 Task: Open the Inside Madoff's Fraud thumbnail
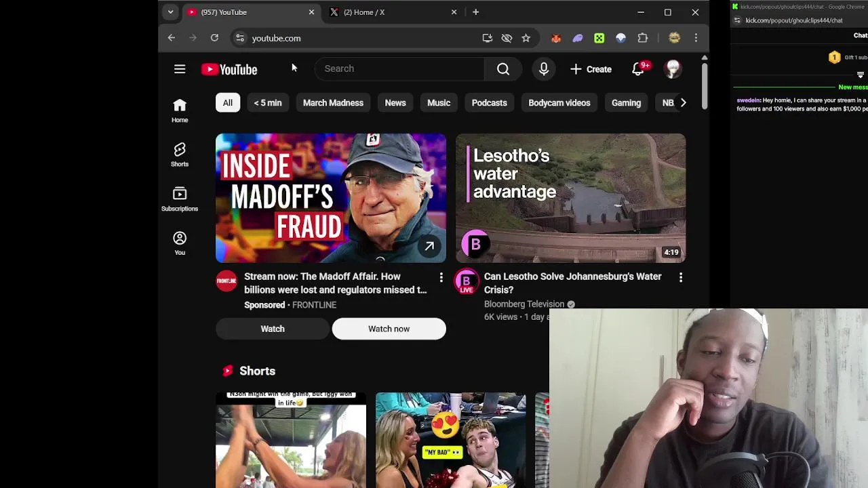(331, 198)
